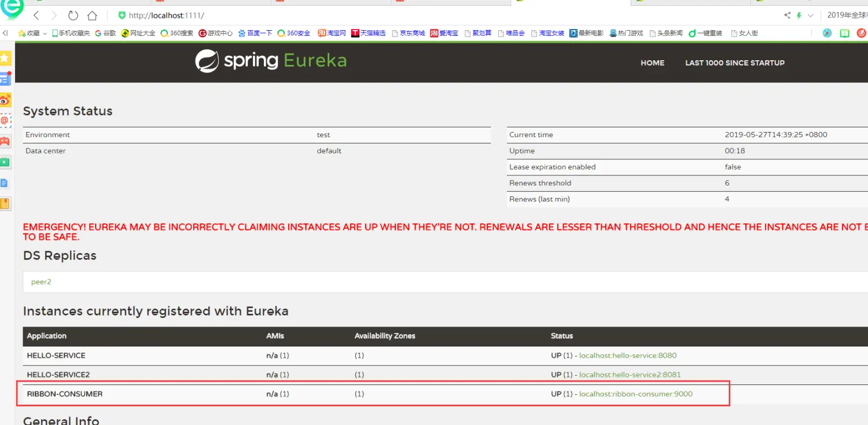The height and width of the screenshot is (425, 868).
Task: Open the 收藏 favorites star bookmark
Action: coord(29,33)
